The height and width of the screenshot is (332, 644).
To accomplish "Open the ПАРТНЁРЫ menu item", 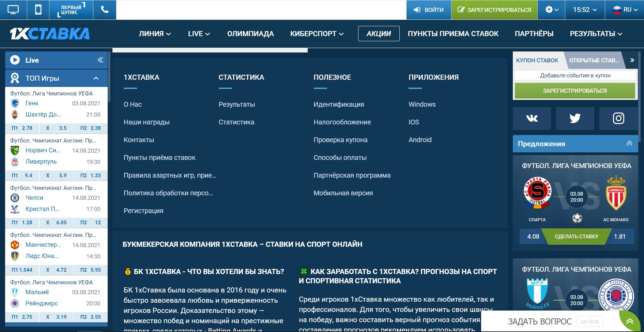I will coord(534,34).
